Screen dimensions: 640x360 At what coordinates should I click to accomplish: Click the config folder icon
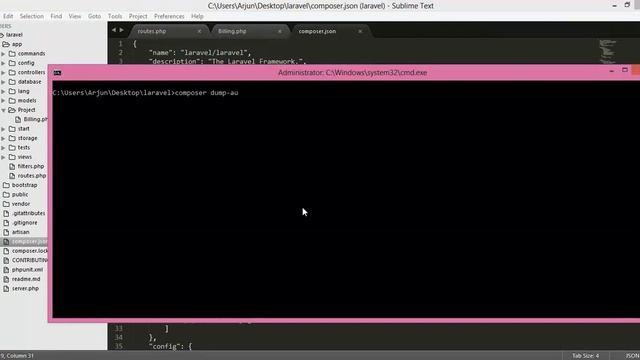pyautogui.click(x=12, y=63)
